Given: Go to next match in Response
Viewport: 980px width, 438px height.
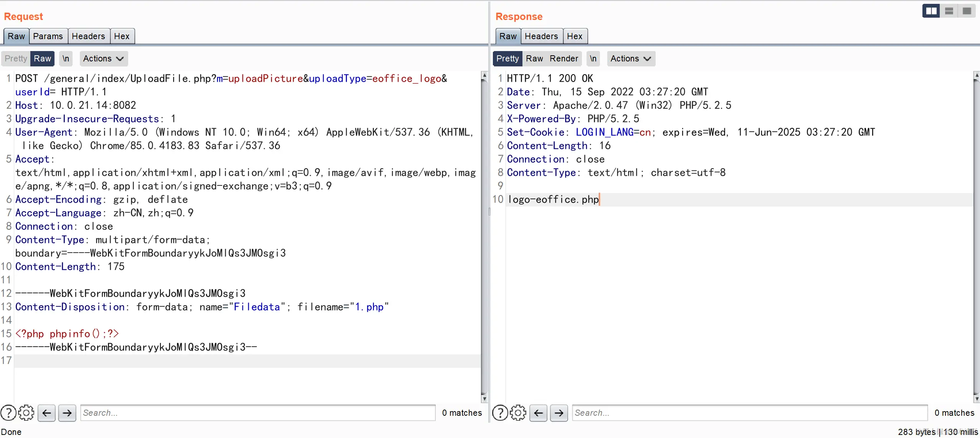Looking at the screenshot, I should (559, 413).
